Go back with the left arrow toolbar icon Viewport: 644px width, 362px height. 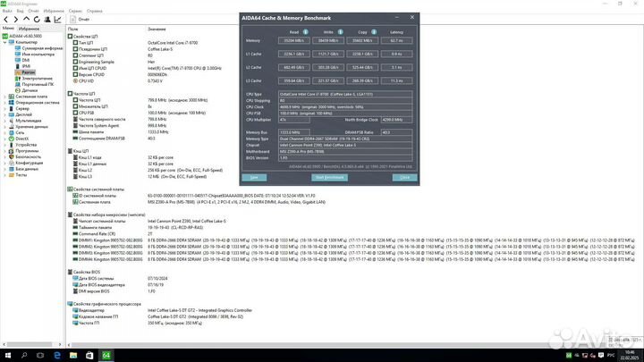(x=5, y=20)
